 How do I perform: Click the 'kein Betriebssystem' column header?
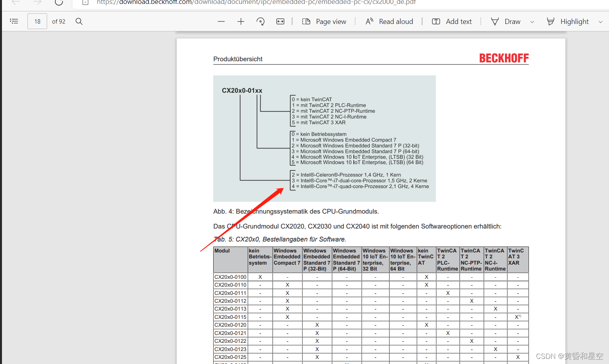260,260
